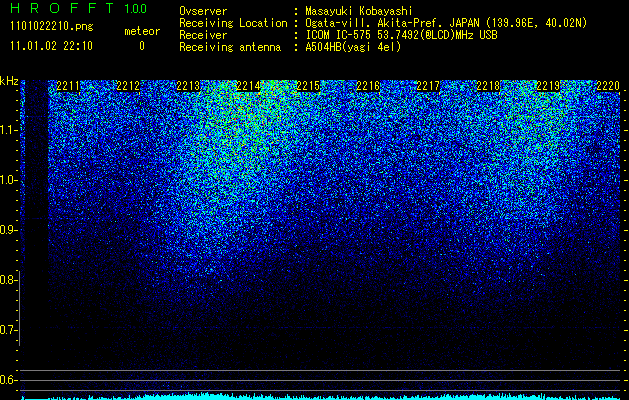Click the 0.8 kHz axis tick label
Viewport: 629px width, 400px height.
[8, 280]
